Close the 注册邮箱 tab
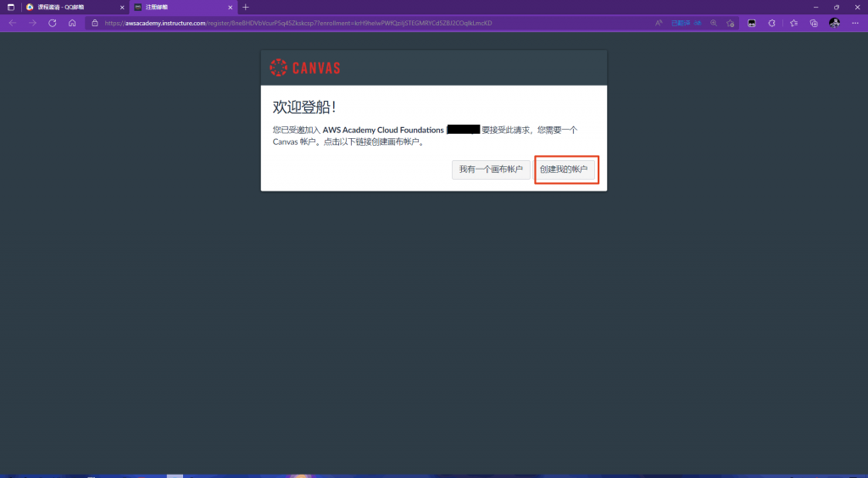Screen dimensions: 868x478 pyautogui.click(x=231, y=7)
